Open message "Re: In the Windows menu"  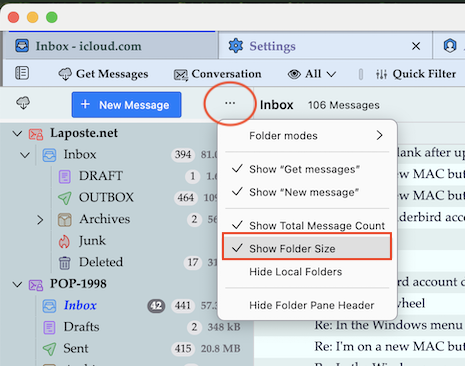click(389, 325)
